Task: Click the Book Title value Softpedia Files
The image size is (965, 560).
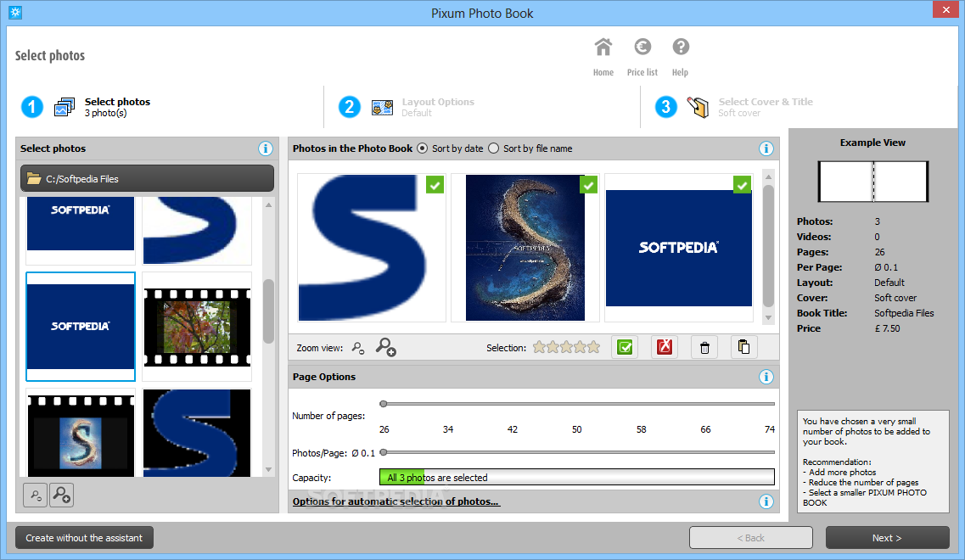Action: (x=904, y=313)
